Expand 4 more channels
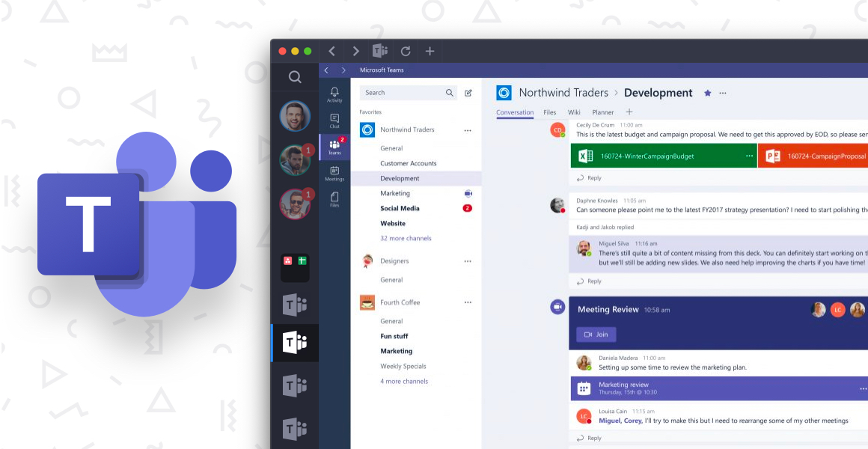868x449 pixels. coord(404,381)
